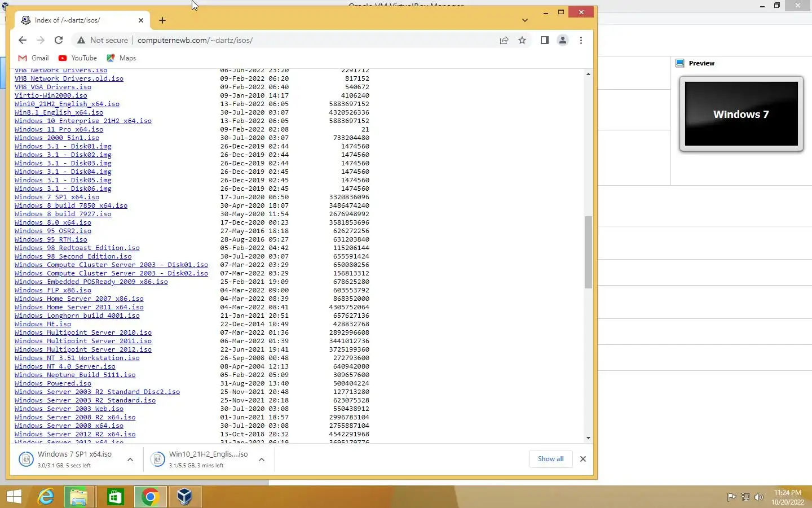Click page scrollbar up arrow

[x=588, y=74]
